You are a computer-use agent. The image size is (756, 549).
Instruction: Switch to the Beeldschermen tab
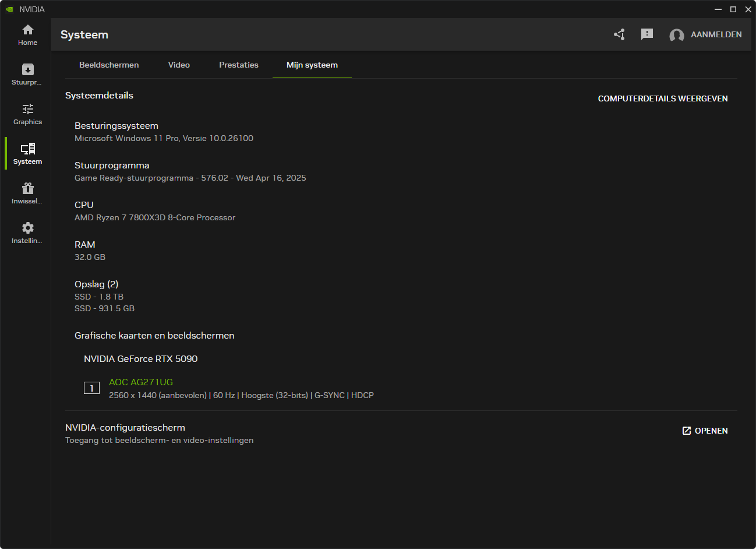pos(109,65)
